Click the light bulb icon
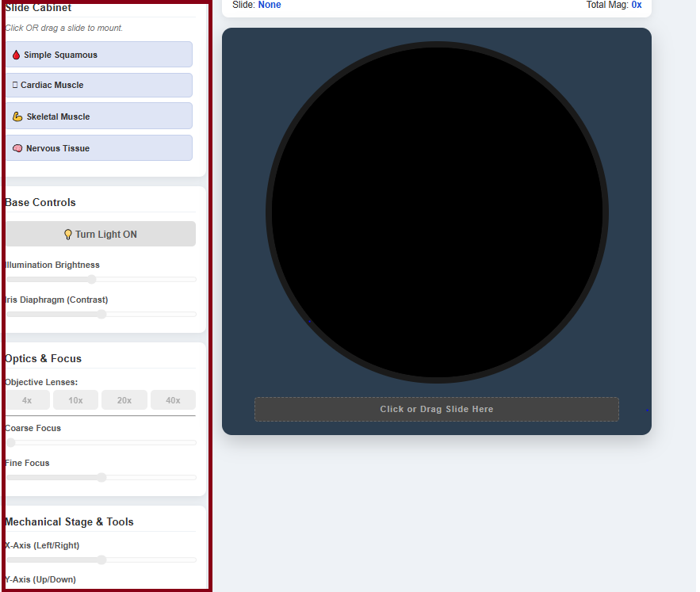Image resolution: width=700 pixels, height=592 pixels. (68, 235)
